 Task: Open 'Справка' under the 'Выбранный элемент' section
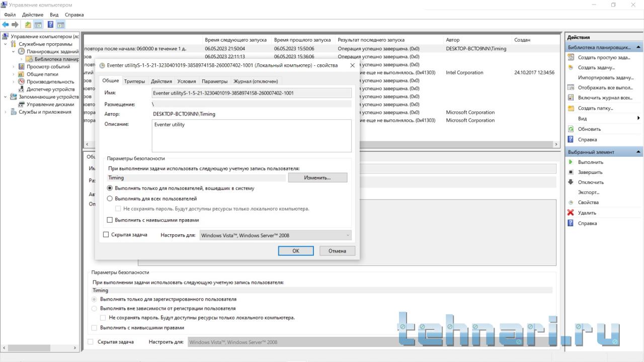coord(587,223)
